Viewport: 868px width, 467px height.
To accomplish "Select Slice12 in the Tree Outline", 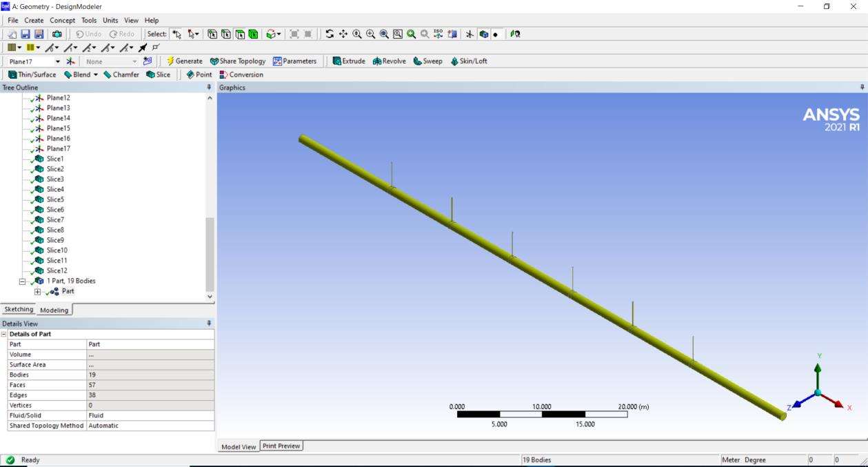I will tap(57, 271).
